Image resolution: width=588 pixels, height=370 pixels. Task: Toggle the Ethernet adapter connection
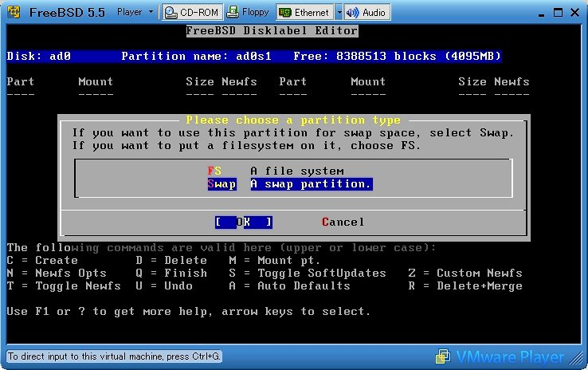pos(304,12)
